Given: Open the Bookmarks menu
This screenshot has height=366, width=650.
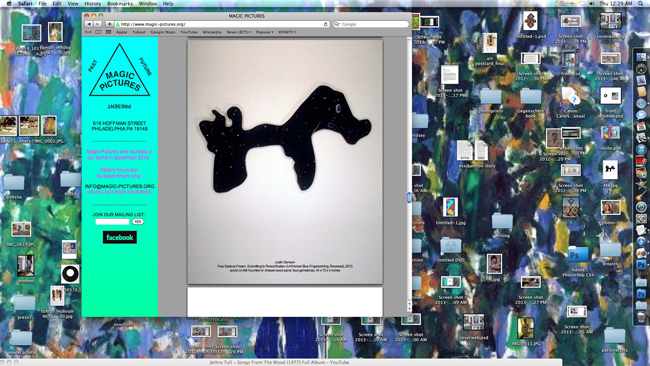Looking at the screenshot, I should [x=120, y=3].
